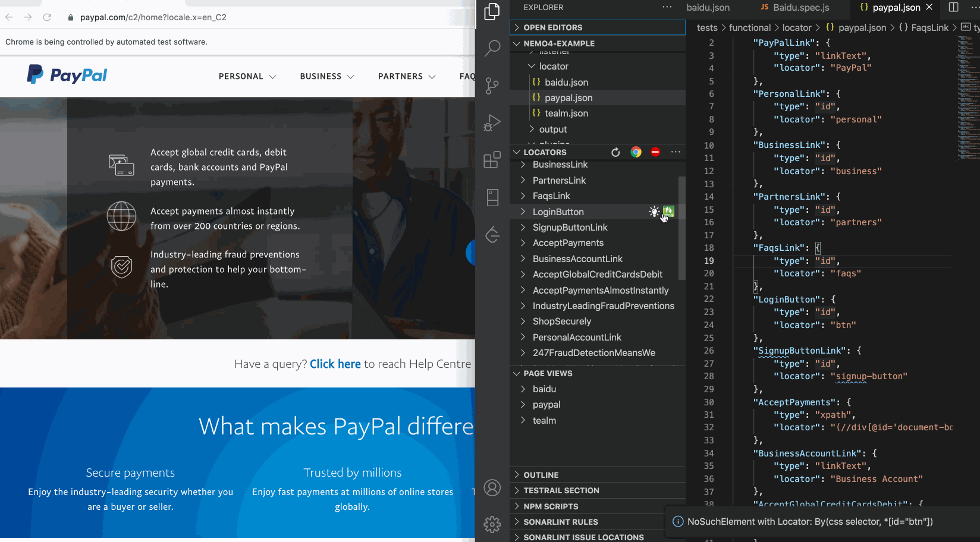
Task: Click the 'functional' breadcrumb segment
Action: click(x=749, y=28)
